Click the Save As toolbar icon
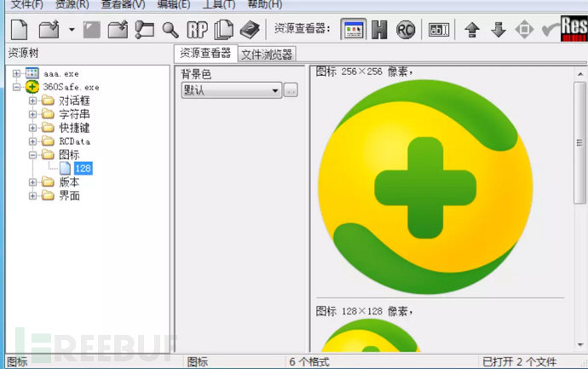Image resolution: width=588 pixels, height=369 pixels. click(118, 30)
